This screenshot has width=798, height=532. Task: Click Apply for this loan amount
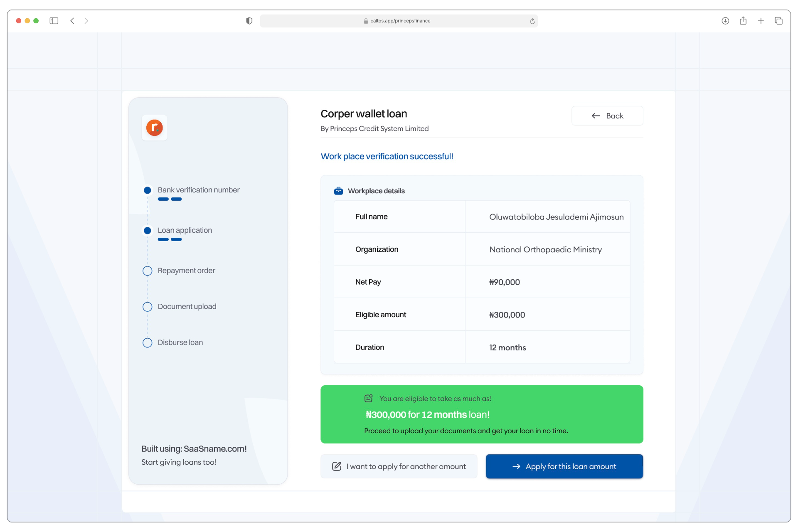[564, 466]
